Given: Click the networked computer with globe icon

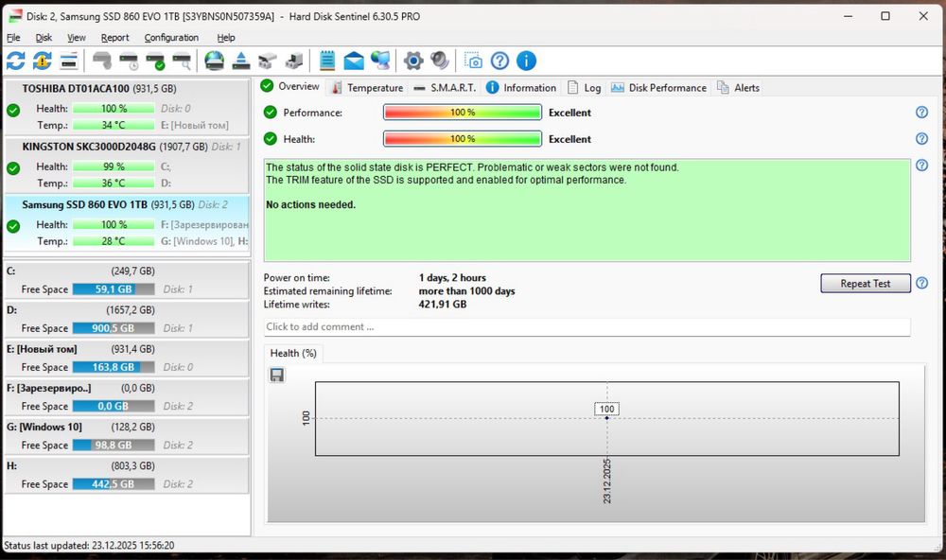Looking at the screenshot, I should 380,61.
